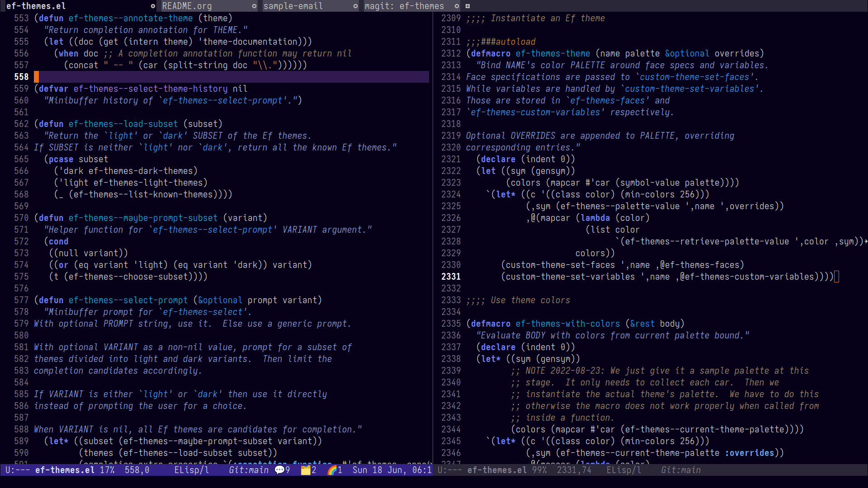
Task: Click &optional keyword on line 2312
Action: (687, 53)
